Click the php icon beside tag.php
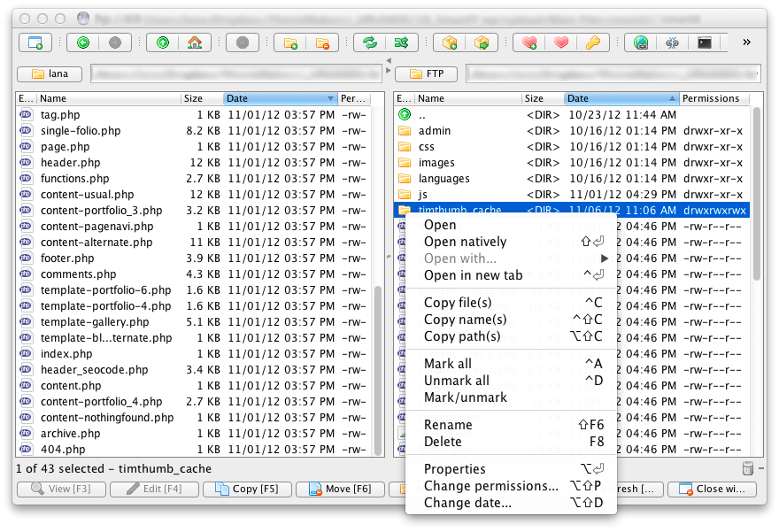The image size is (779, 532). 26,115
